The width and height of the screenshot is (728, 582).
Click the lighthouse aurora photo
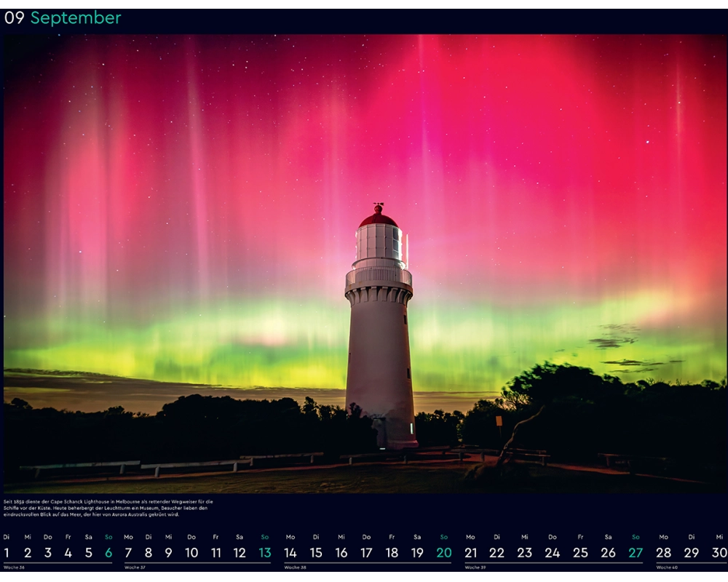click(364, 262)
